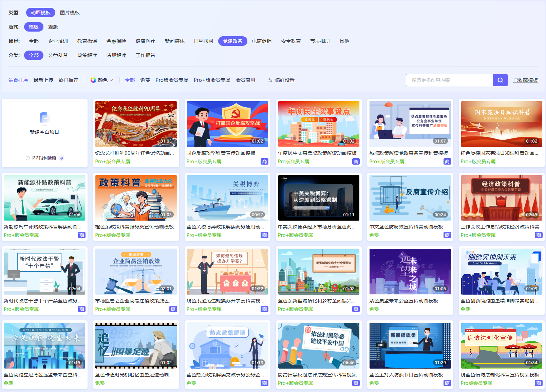Open 已收藏模板 link
This screenshot has width=546, height=392.
[x=525, y=80]
